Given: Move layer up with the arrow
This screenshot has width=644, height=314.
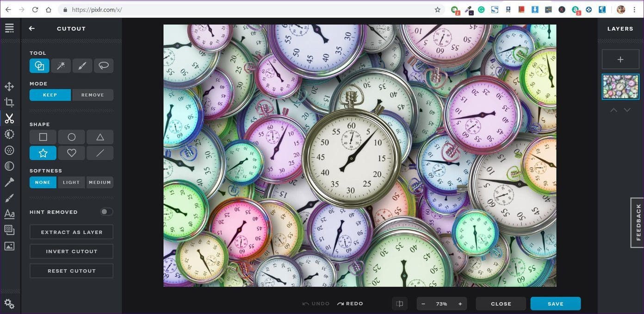Looking at the screenshot, I should click(x=613, y=110).
